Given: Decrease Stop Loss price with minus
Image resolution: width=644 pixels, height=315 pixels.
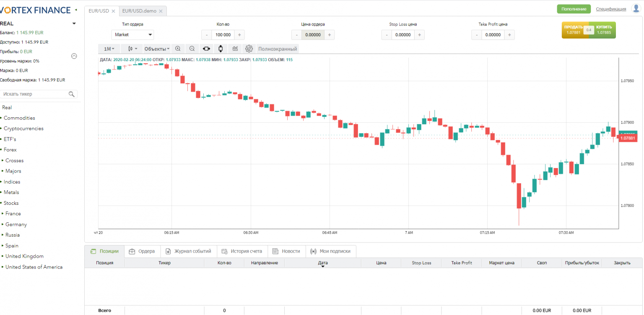Looking at the screenshot, I should [x=387, y=35].
